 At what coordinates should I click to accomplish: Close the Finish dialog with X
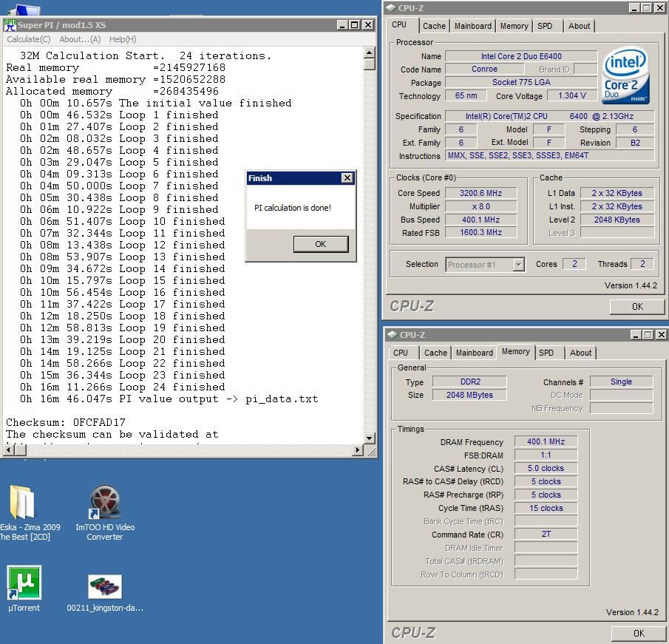coord(347,178)
